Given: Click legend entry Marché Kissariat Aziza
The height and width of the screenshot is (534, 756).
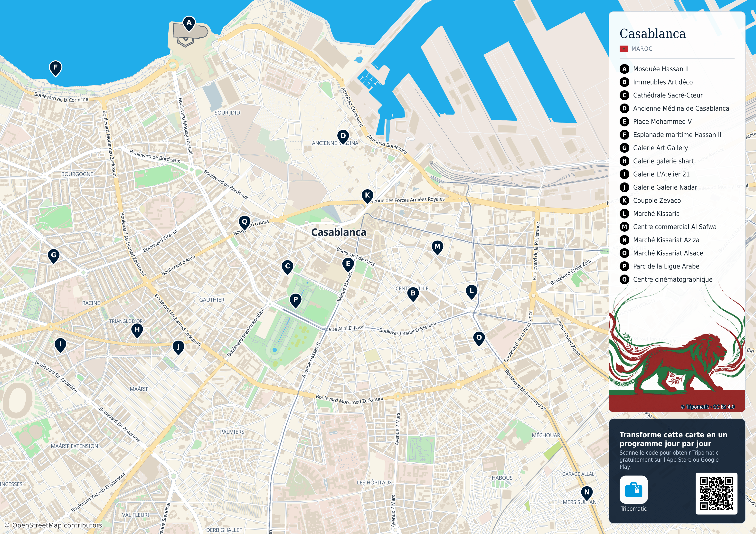Looking at the screenshot, I should pyautogui.click(x=660, y=240).
